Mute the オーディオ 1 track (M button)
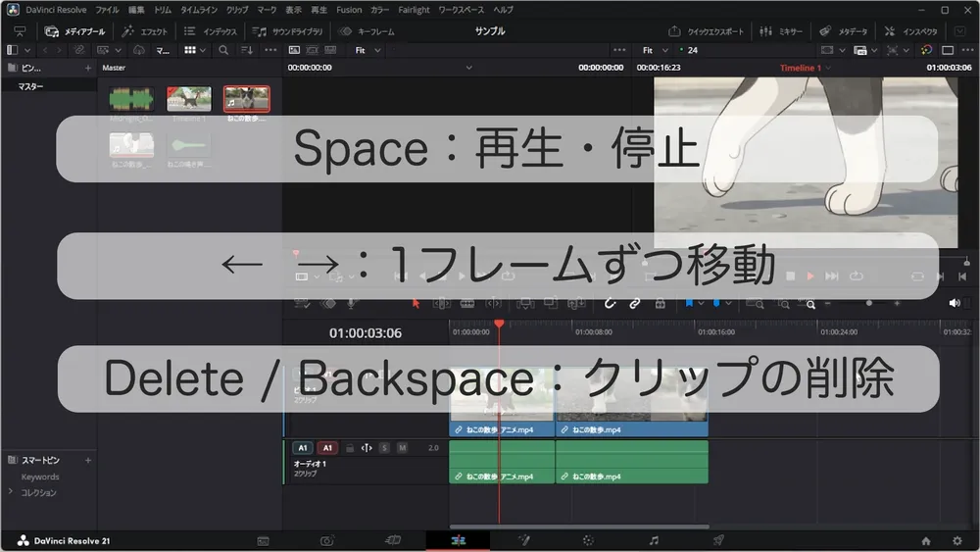The image size is (980, 552). click(403, 448)
